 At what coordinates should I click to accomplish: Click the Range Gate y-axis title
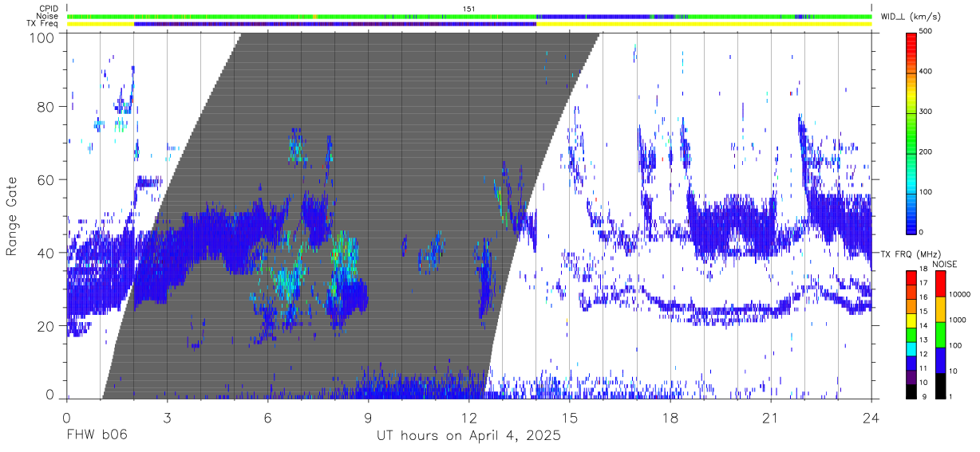[12, 217]
